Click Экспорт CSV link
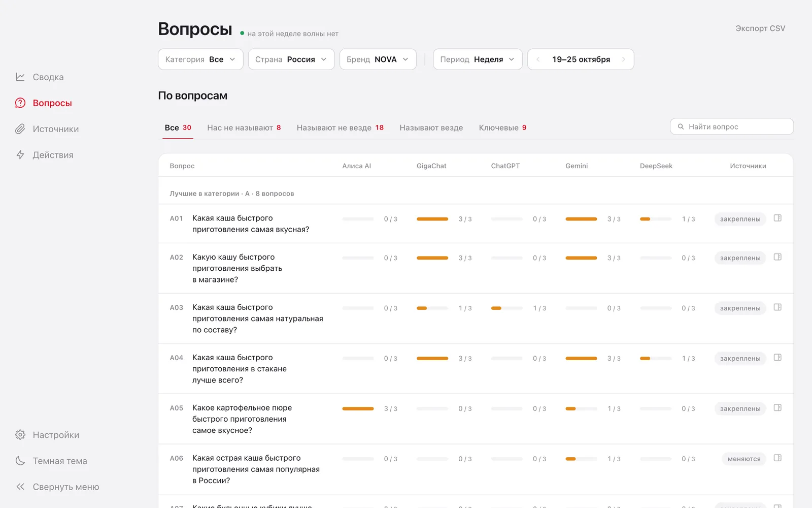Screen dimensions: 812x508 (760, 28)
